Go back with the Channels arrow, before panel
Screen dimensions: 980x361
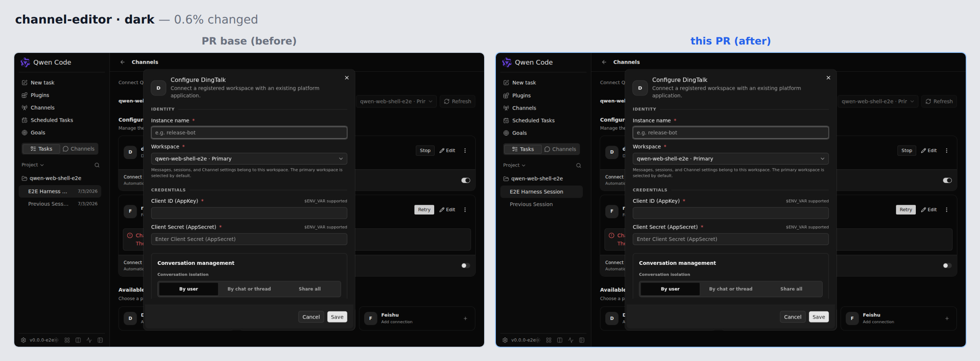point(122,62)
